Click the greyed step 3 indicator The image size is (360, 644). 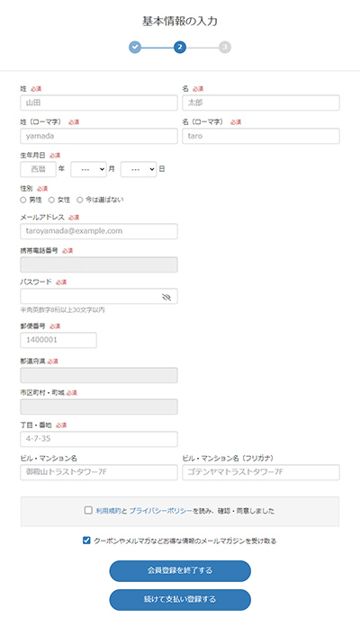pos(225,48)
